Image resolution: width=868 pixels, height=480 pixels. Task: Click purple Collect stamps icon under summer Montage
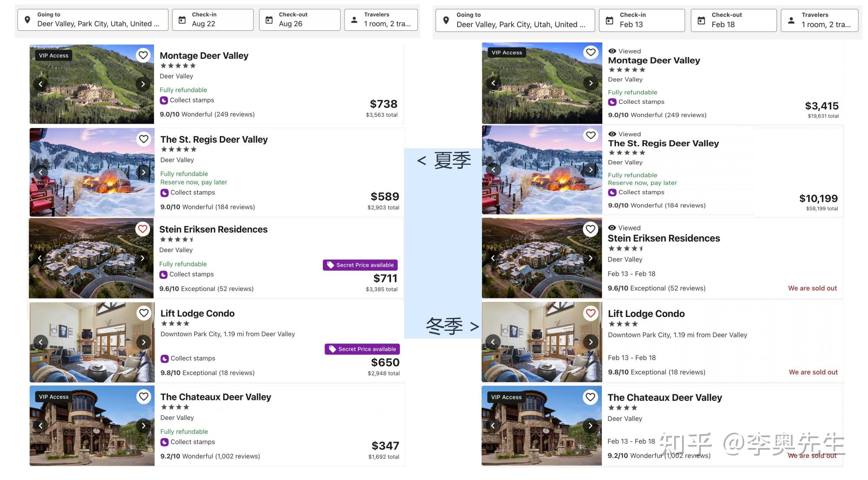pos(164,100)
